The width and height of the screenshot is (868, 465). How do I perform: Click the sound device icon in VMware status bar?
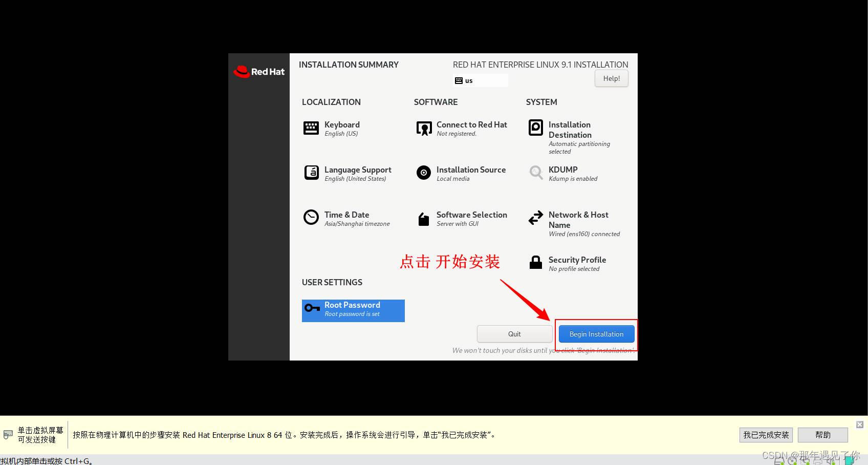point(833,462)
